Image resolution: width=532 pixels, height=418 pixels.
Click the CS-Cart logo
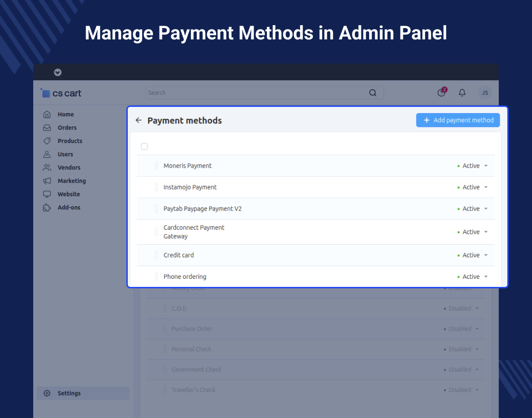[61, 93]
